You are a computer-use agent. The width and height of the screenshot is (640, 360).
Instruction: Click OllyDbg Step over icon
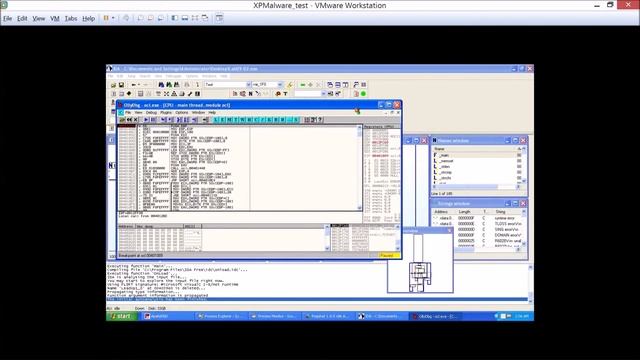tap(170, 120)
